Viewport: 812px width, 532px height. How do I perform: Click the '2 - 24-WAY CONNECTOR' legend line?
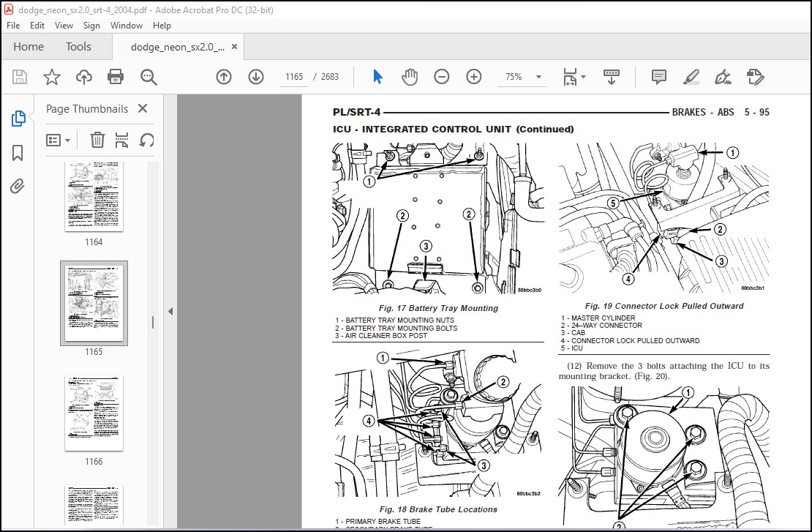(x=601, y=326)
